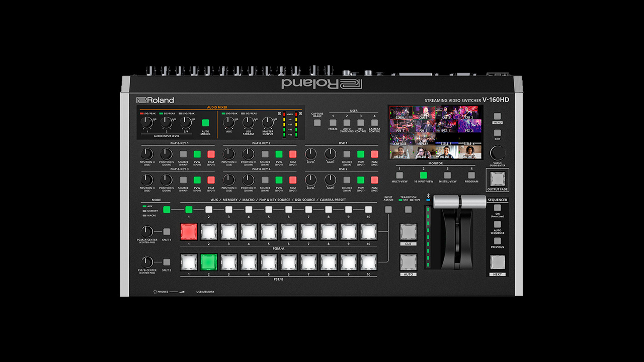Toggle PinP & KEY 2 PVW button
The width and height of the screenshot is (644, 362).
pyautogui.click(x=279, y=154)
